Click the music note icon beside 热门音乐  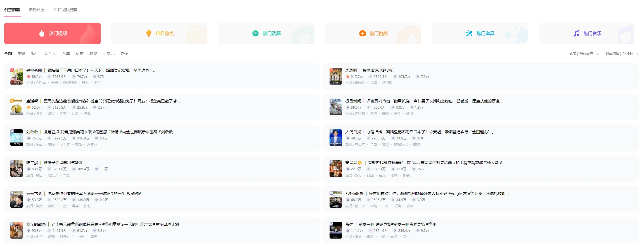[x=576, y=33]
